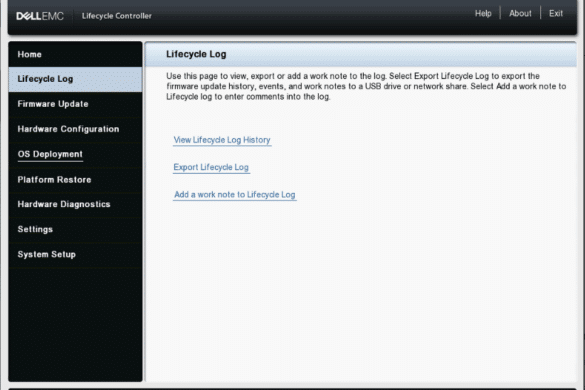Select Lifecycle Log in the sidebar
This screenshot has height=390, width=585.
(x=75, y=79)
